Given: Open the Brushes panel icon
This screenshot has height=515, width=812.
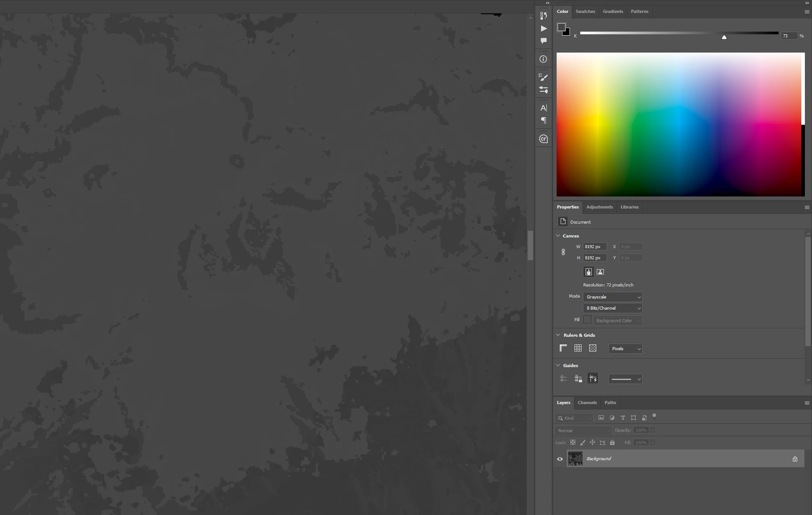Looking at the screenshot, I should pos(543,77).
